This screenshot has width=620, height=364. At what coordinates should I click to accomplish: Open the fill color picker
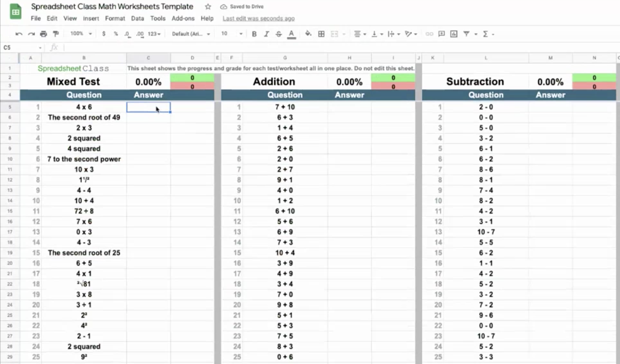[308, 34]
